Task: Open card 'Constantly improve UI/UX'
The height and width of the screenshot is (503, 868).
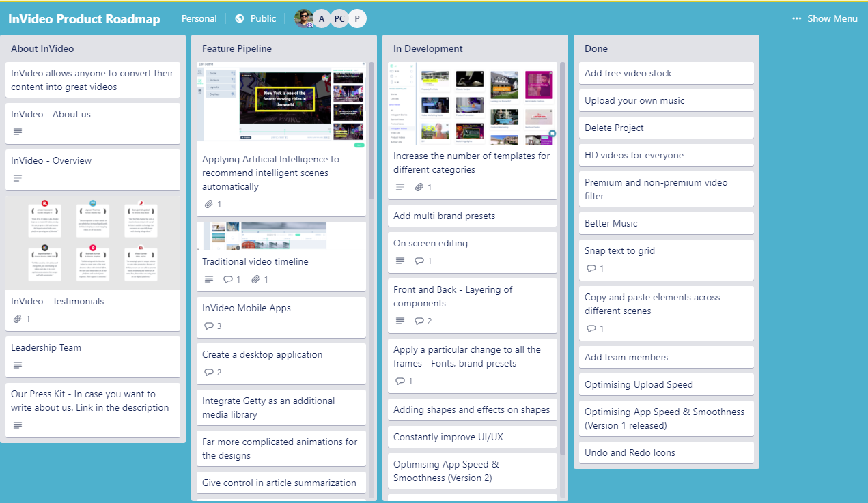Action: click(x=473, y=437)
